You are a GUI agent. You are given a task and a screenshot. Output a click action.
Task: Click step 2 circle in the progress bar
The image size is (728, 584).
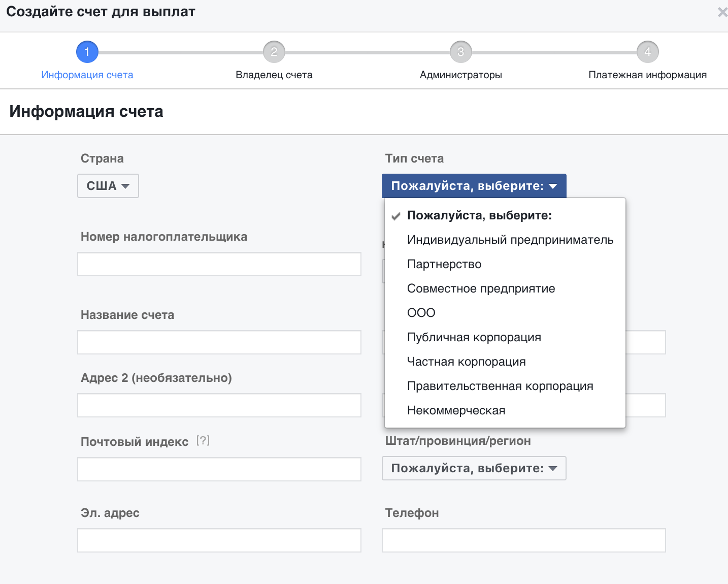[274, 51]
